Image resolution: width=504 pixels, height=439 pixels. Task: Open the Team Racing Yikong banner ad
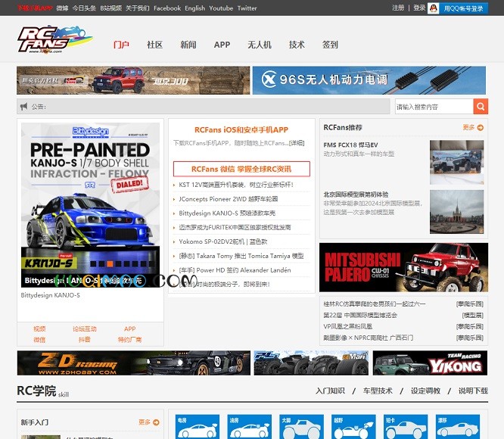430,363
